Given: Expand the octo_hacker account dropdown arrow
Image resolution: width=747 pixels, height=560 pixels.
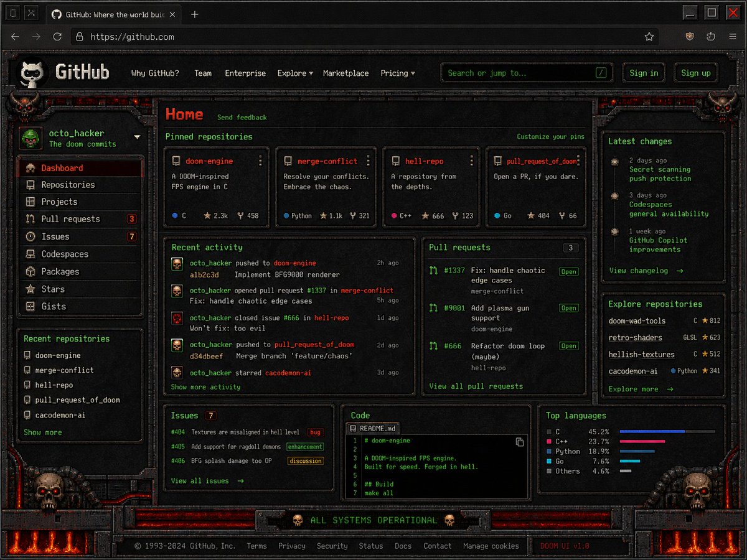Looking at the screenshot, I should click(137, 137).
